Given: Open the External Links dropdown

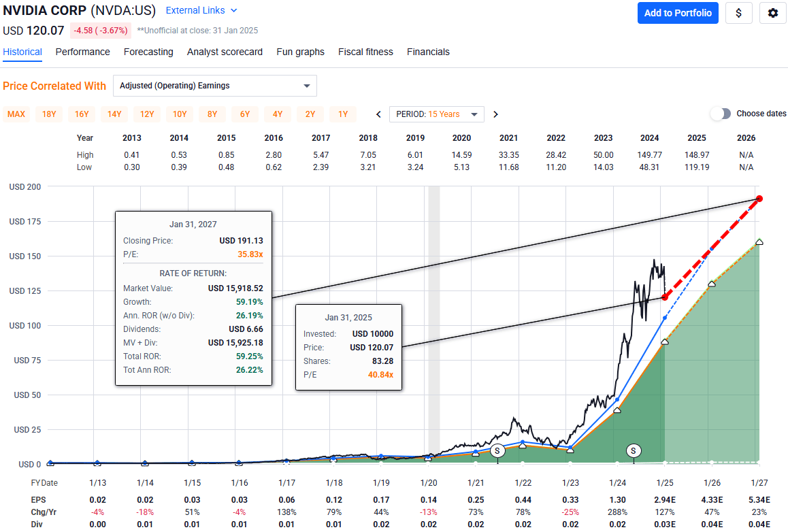Looking at the screenshot, I should point(199,10).
